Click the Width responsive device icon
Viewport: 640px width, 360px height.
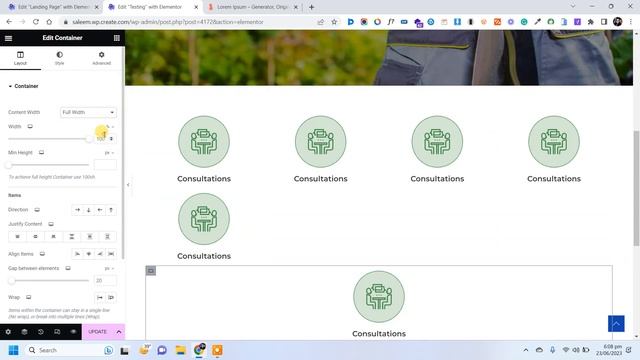coord(30,127)
